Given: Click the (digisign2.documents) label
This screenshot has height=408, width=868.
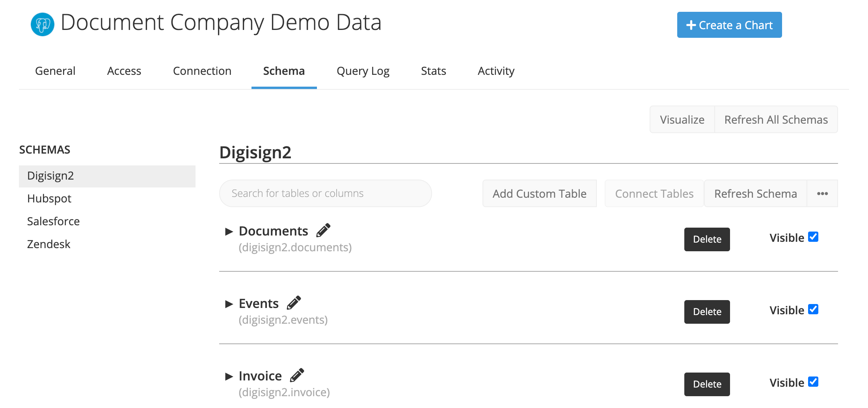Looking at the screenshot, I should 295,247.
